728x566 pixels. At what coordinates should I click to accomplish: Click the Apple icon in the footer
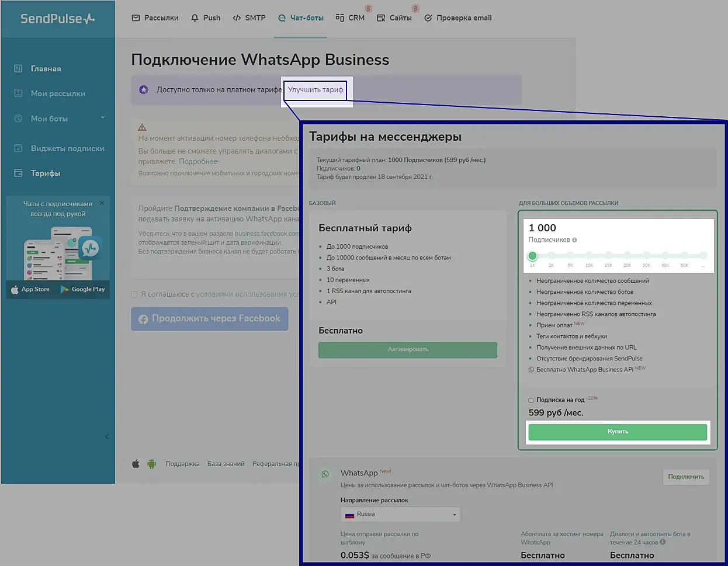[x=136, y=464]
